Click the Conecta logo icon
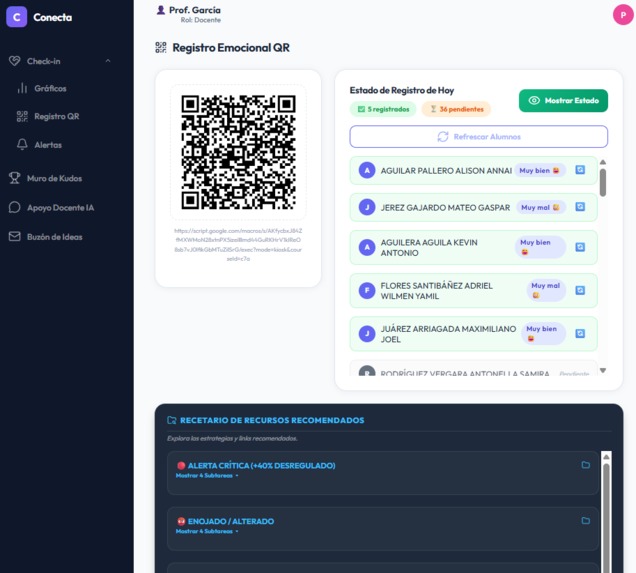Image resolution: width=636 pixels, height=573 pixels. (x=17, y=17)
